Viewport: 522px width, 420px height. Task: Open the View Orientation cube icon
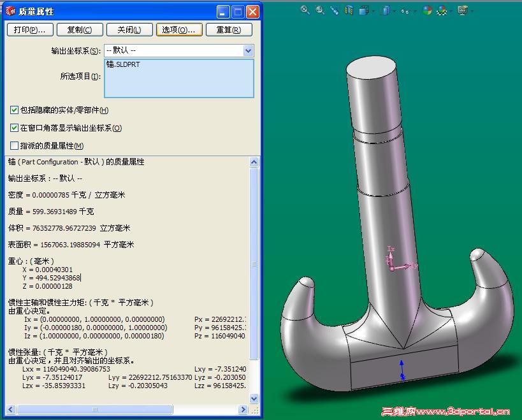tap(363, 11)
